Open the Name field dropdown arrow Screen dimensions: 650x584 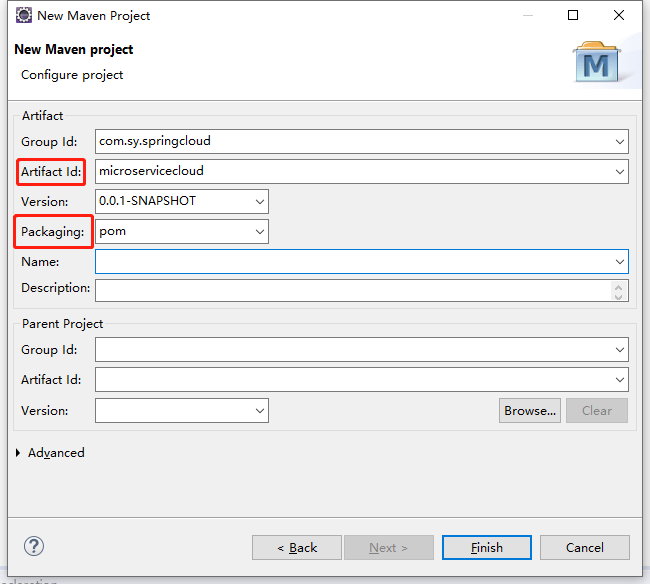pyautogui.click(x=619, y=262)
